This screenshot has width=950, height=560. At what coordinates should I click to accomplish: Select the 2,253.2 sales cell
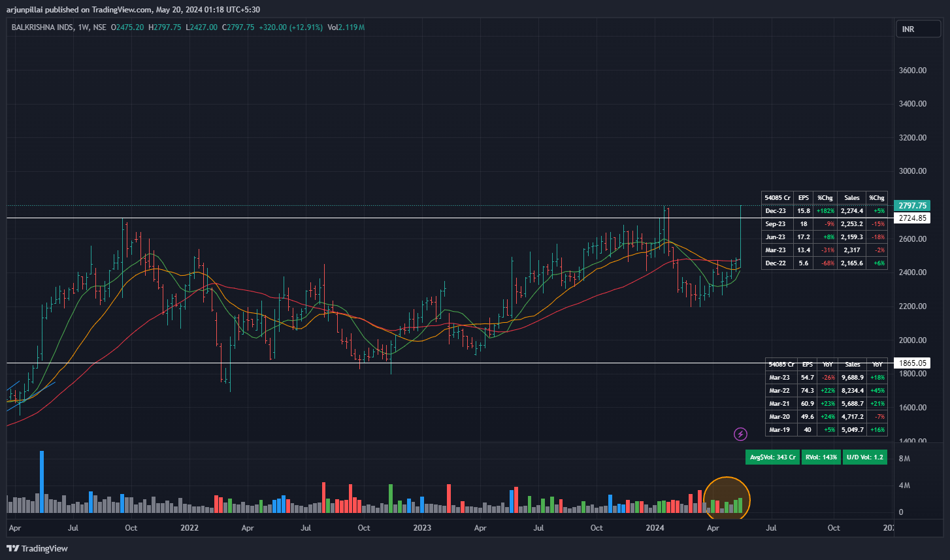(852, 223)
